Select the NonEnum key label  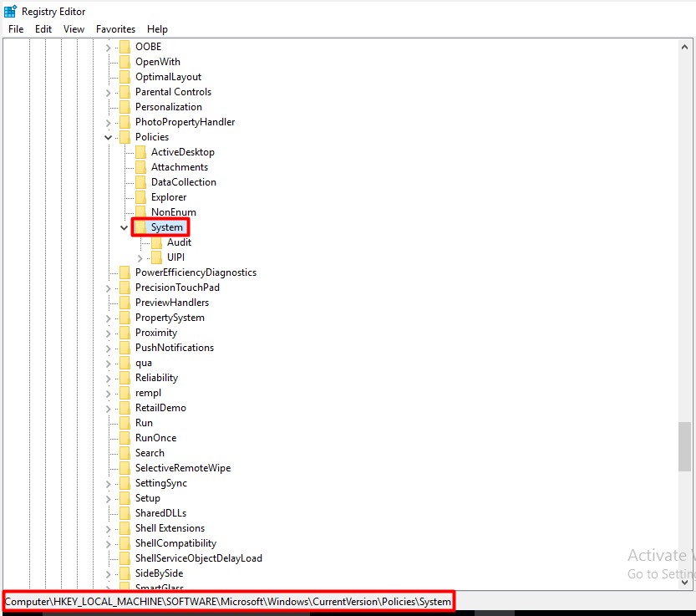coord(174,212)
